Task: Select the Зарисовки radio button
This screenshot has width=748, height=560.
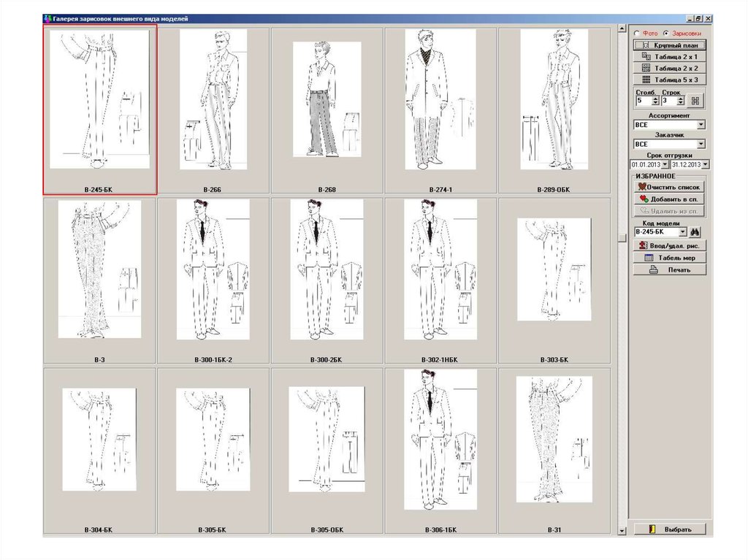Action: (665, 34)
